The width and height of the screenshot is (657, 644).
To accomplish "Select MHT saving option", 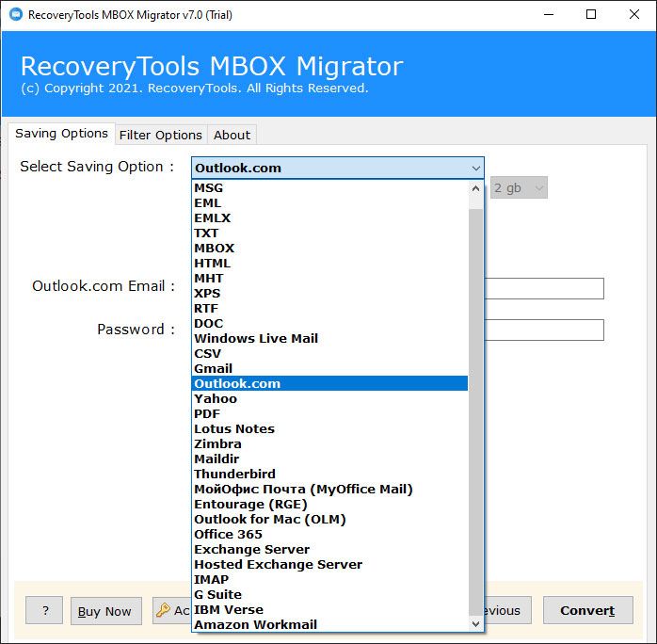I will coord(329,278).
